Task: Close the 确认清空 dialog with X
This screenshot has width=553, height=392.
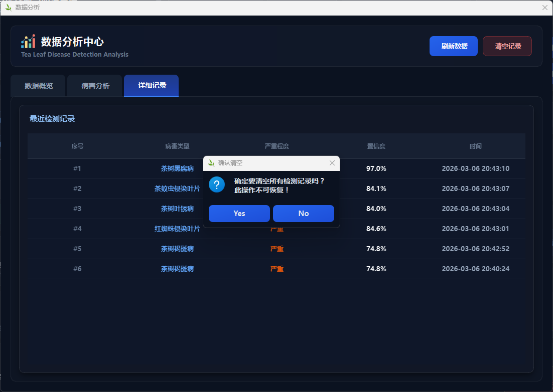Action: pos(332,163)
